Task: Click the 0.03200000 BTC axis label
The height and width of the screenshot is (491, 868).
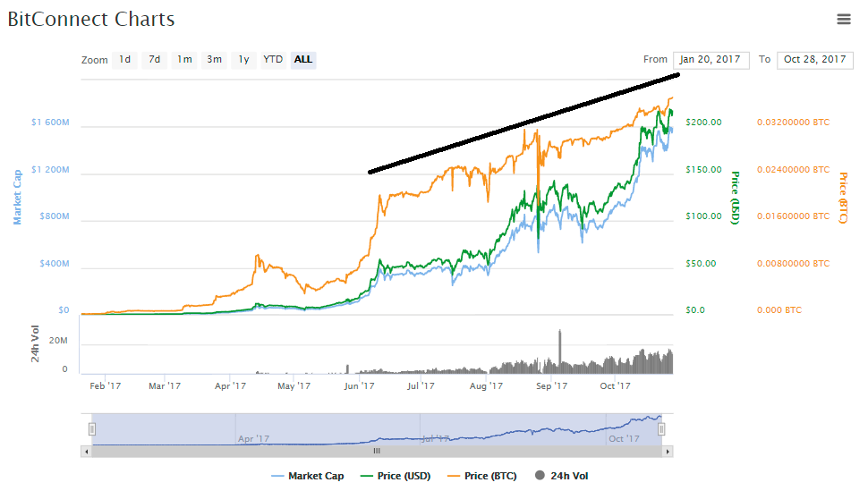Action: (793, 123)
